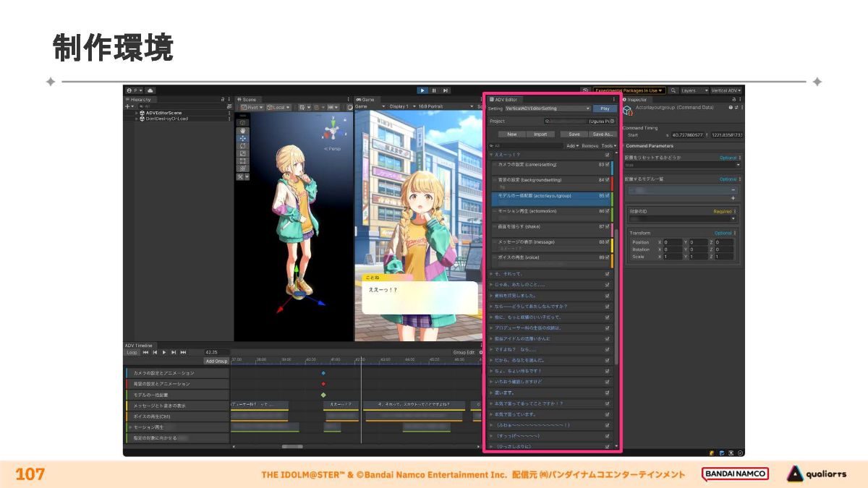Image resolution: width=868 pixels, height=488 pixels.
Task: Click the Step frame button in toolbar
Action: 445,90
